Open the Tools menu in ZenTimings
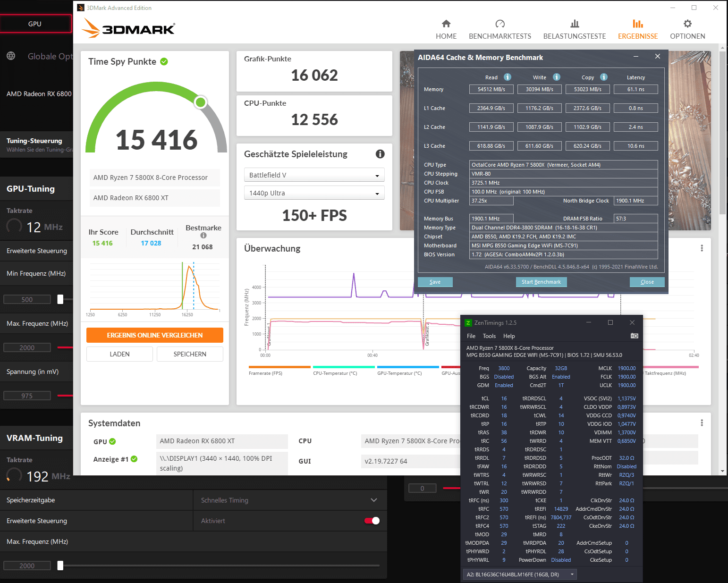The height and width of the screenshot is (583, 728). coord(489,336)
